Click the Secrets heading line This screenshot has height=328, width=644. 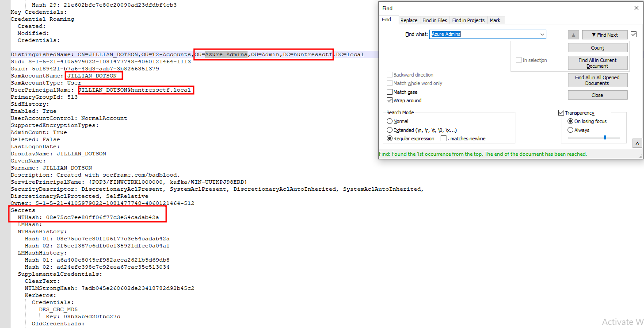pyautogui.click(x=23, y=210)
